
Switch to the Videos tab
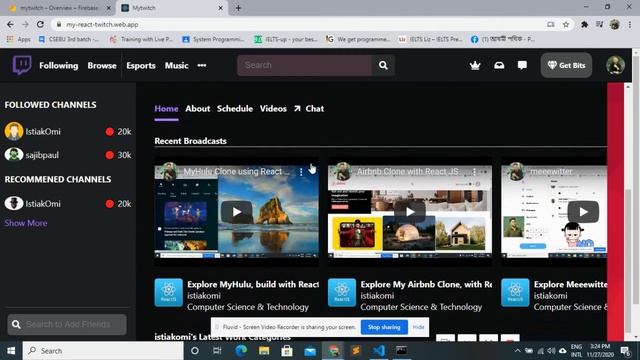273,109
